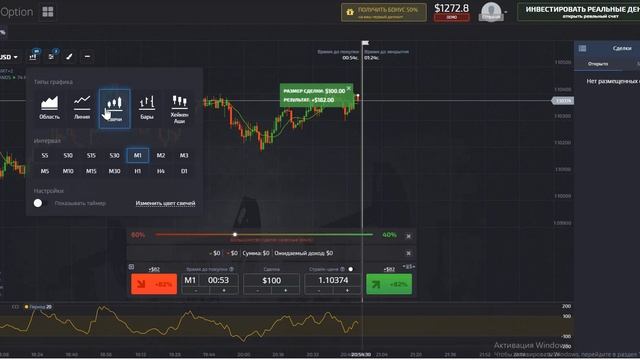Viewport: 640px width, 360px height.
Task: Choose the H1 interval
Action: pos(138,171)
